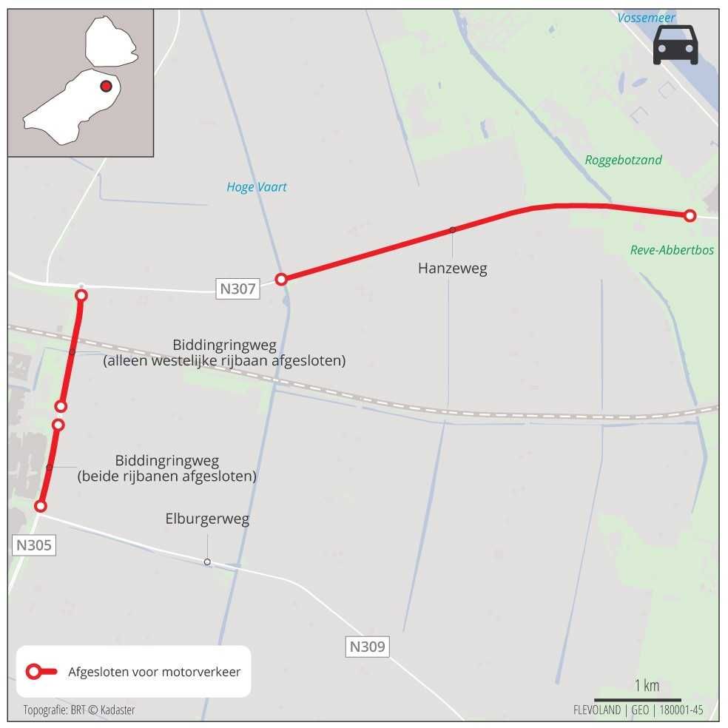
Task: Select the N309 road sign label
Action: coord(367,647)
